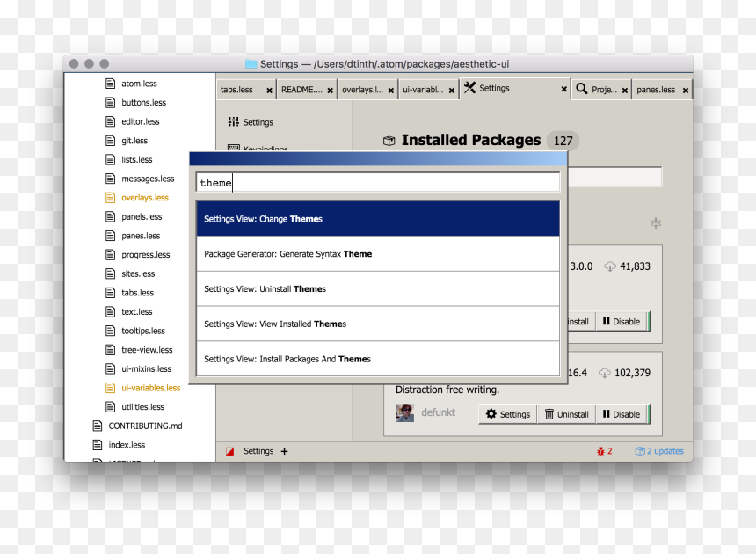756x554 pixels.
Task: Click the faint star icon at right
Action: point(656,223)
